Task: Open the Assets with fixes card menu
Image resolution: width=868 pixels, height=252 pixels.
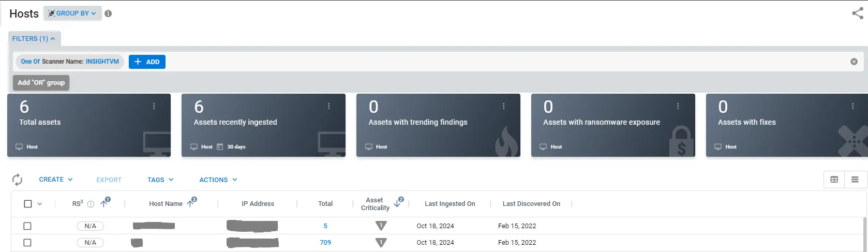Action: [852, 106]
